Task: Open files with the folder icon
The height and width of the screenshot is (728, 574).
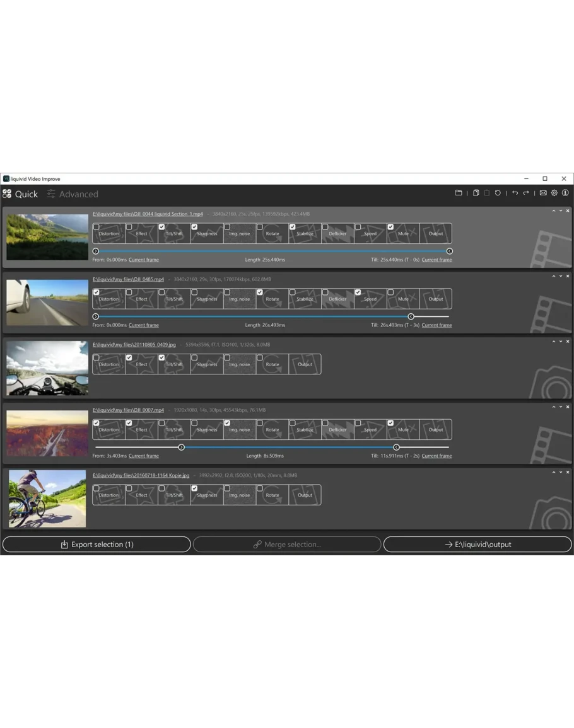Action: pyautogui.click(x=459, y=193)
